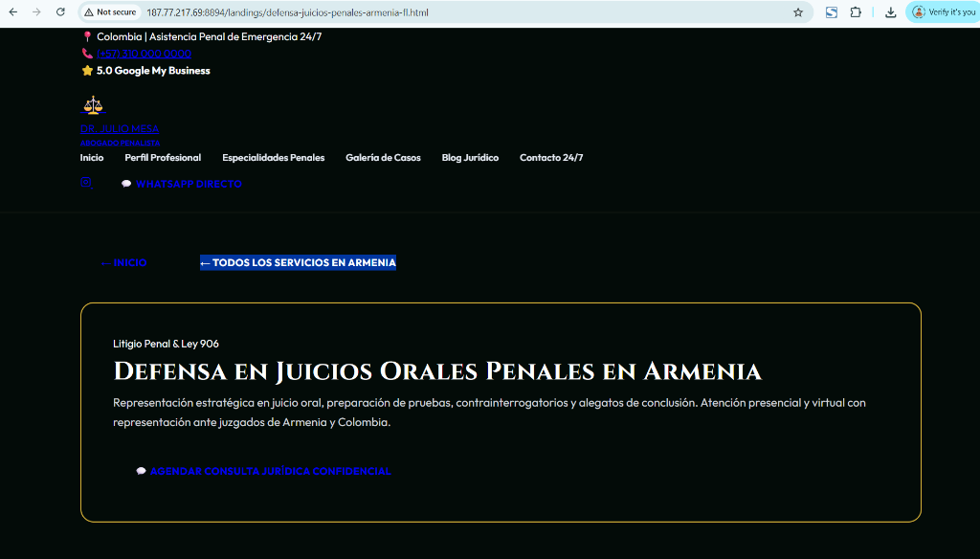
Task: Click WHATSAPP DIRECTO link
Action: [182, 184]
